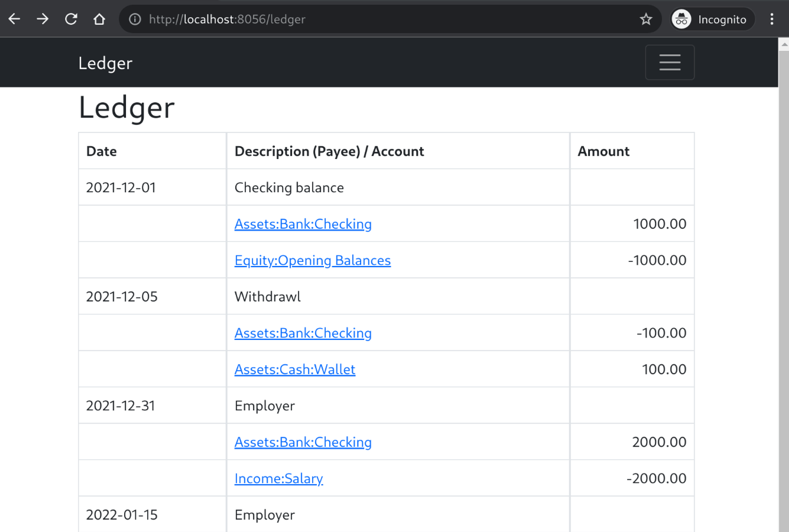The image size is (789, 532).
Task: Open the Assets:Cash:Wallet account
Action: point(295,369)
